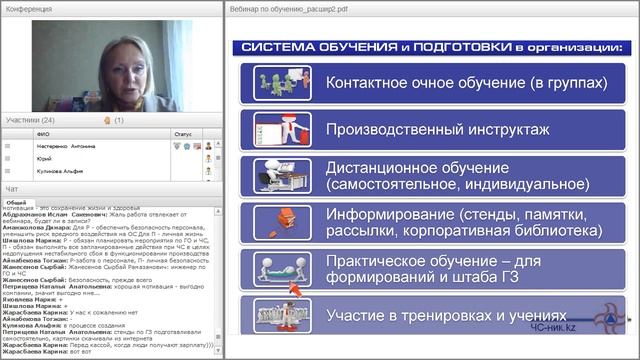
Task: Click the participant avatar in Юрий's row
Action: 209,158
